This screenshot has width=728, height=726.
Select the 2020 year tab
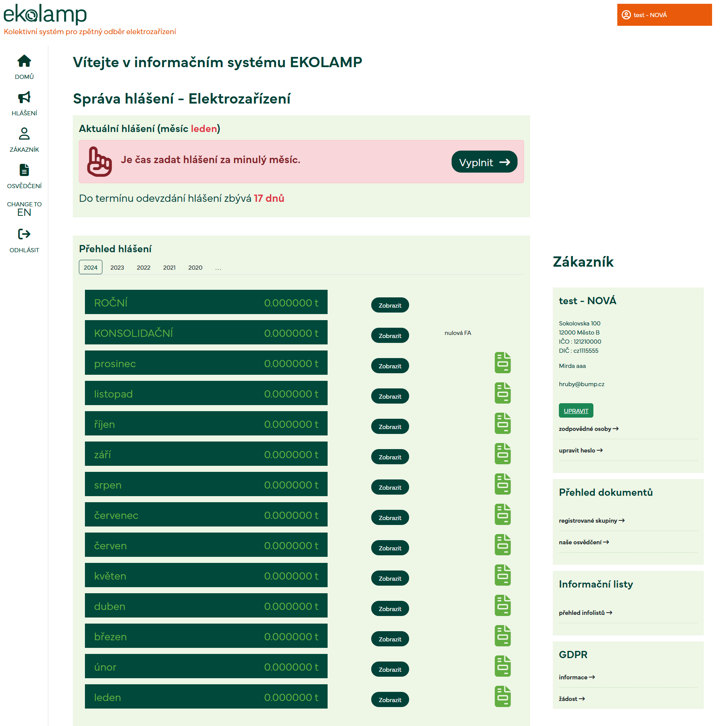click(x=195, y=267)
